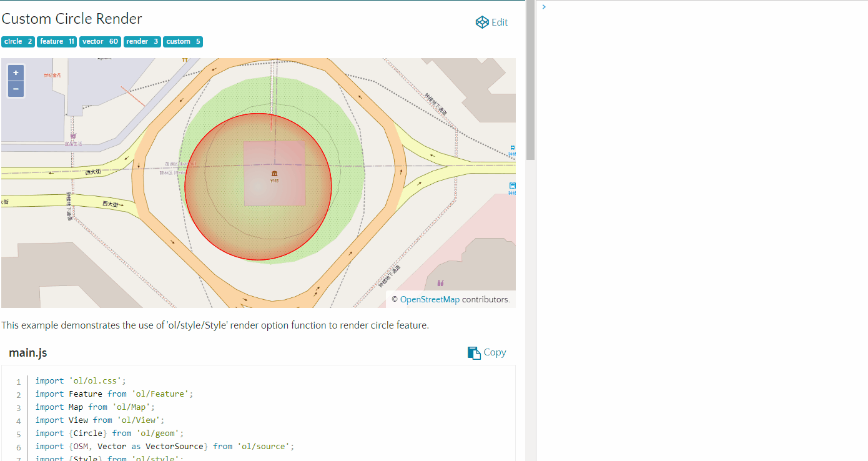Open the example in CodeSandbox via cube icon

pos(481,22)
